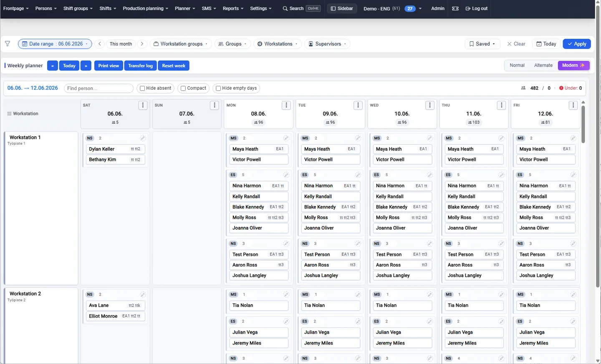Switch planner view to Normal
This screenshot has height=364, width=601.
[517, 65]
